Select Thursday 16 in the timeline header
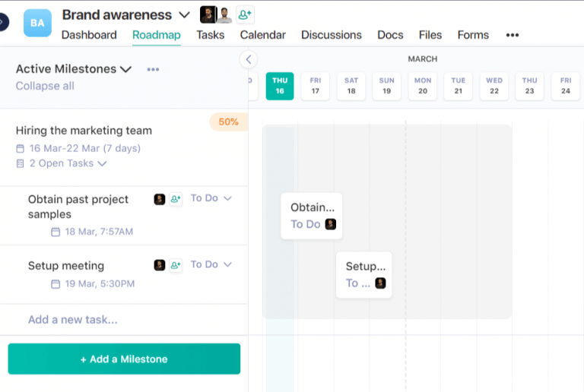 pos(280,86)
